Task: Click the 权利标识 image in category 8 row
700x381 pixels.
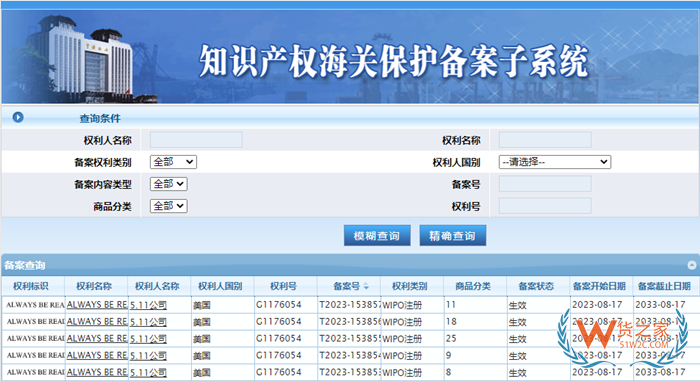Action: pos(35,372)
